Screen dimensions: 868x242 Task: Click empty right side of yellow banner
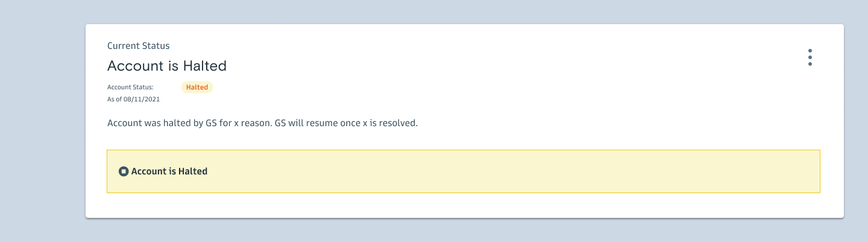click(x=603, y=171)
